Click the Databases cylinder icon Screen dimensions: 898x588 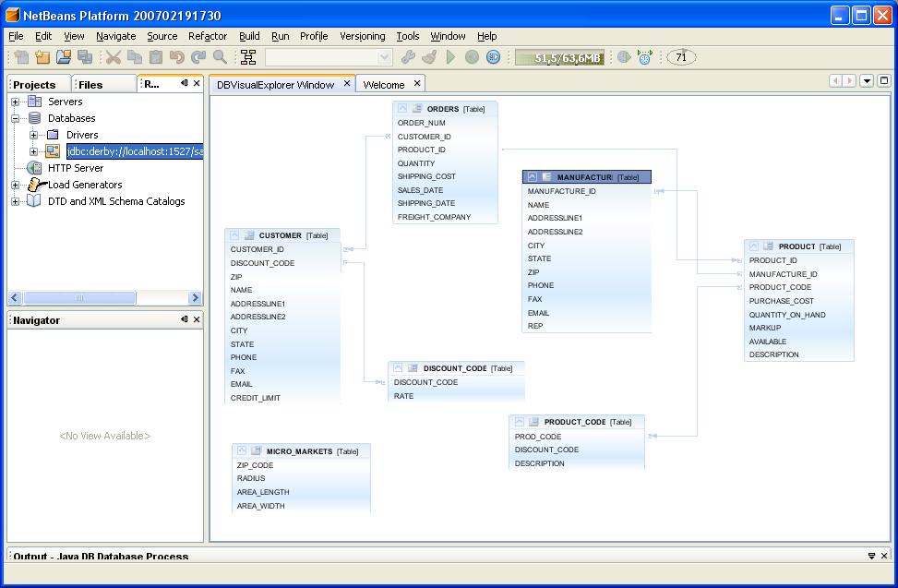click(x=34, y=118)
